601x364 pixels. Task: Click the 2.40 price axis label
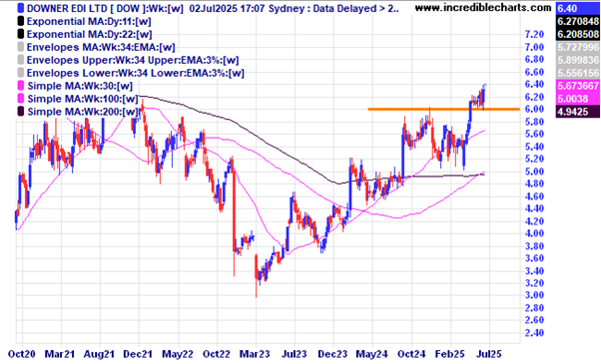pyautogui.click(x=534, y=333)
